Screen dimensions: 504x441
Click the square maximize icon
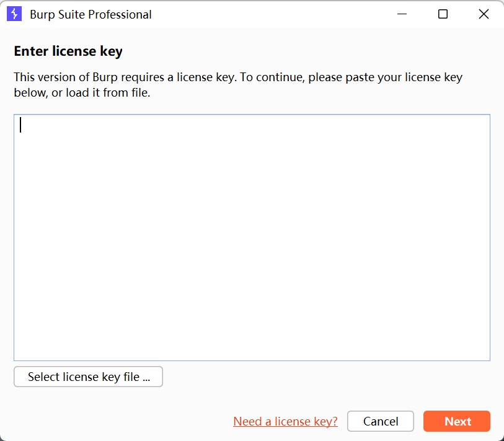[x=443, y=14]
